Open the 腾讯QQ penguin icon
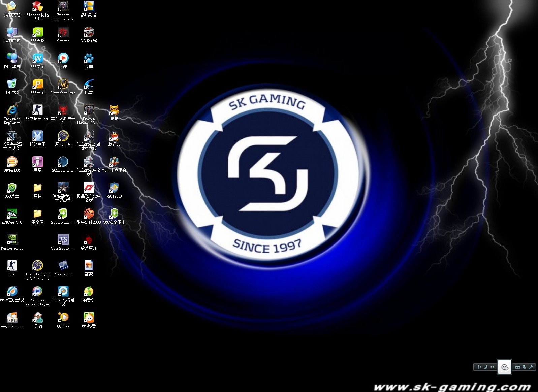Image resolution: width=538 pixels, height=392 pixels. point(114,136)
